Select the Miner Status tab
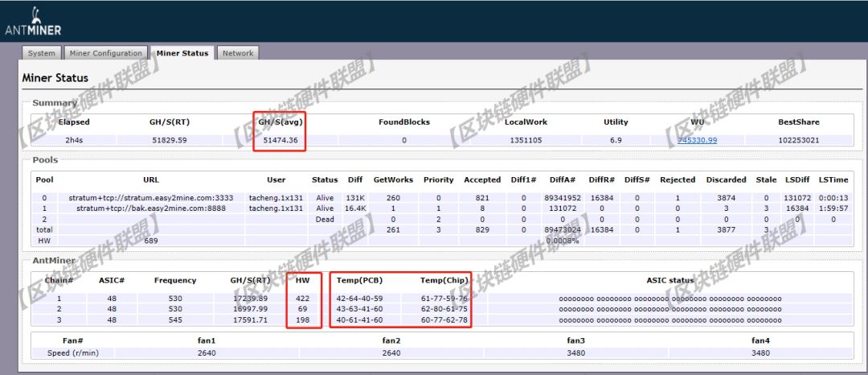This screenshot has height=375, width=868. [182, 53]
